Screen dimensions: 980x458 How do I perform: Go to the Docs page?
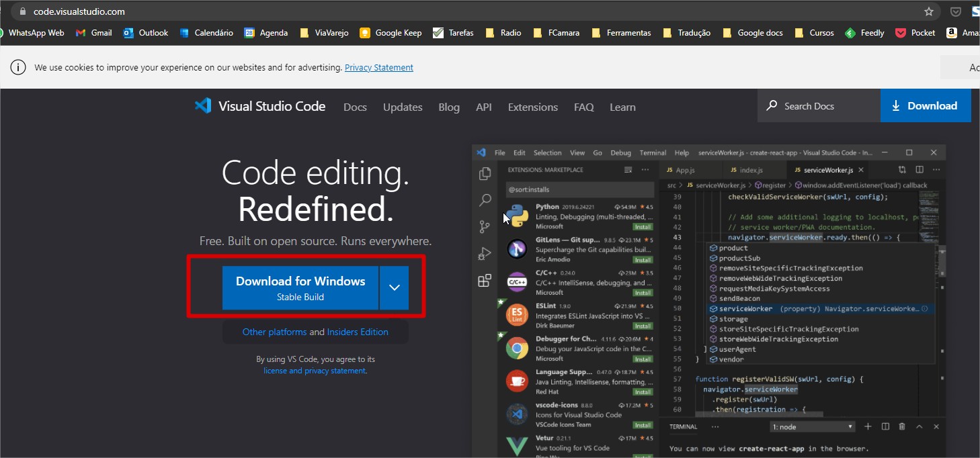(x=355, y=107)
